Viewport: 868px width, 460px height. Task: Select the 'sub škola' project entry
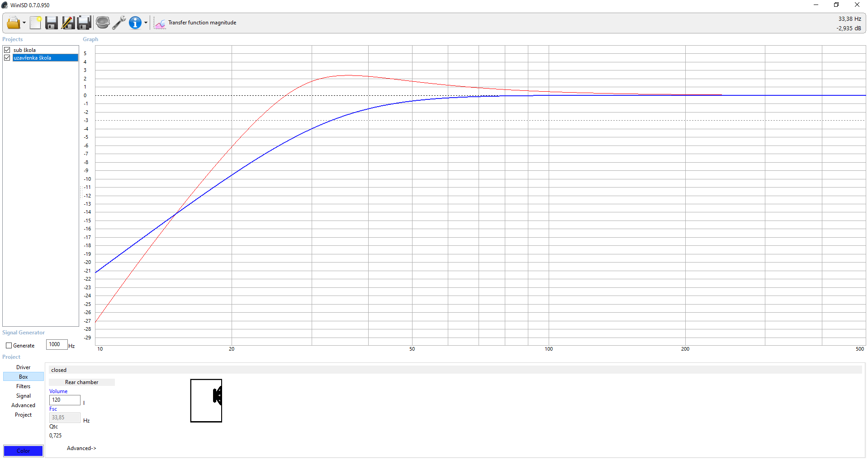point(24,50)
